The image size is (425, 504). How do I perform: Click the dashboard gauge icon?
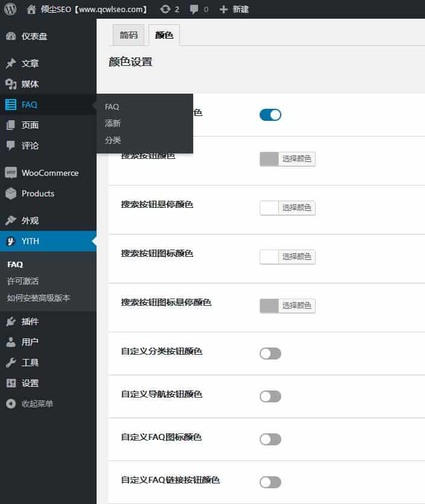click(x=11, y=36)
